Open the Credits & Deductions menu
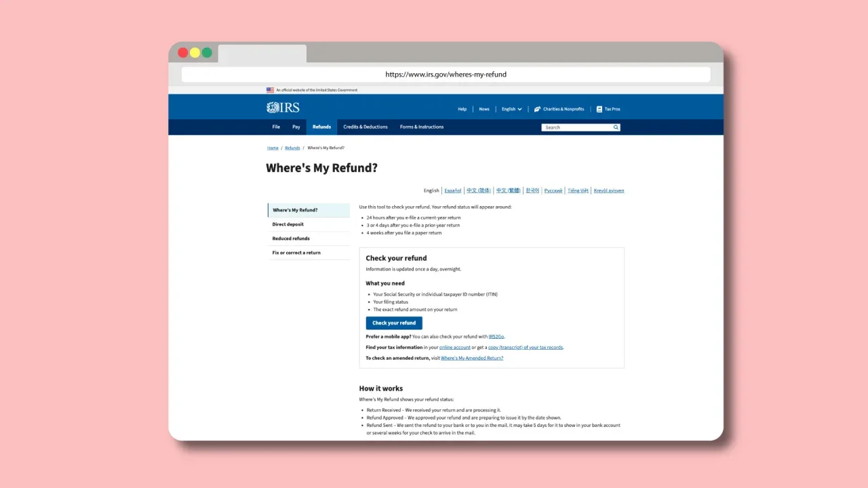This screenshot has width=868, height=488. click(x=365, y=127)
